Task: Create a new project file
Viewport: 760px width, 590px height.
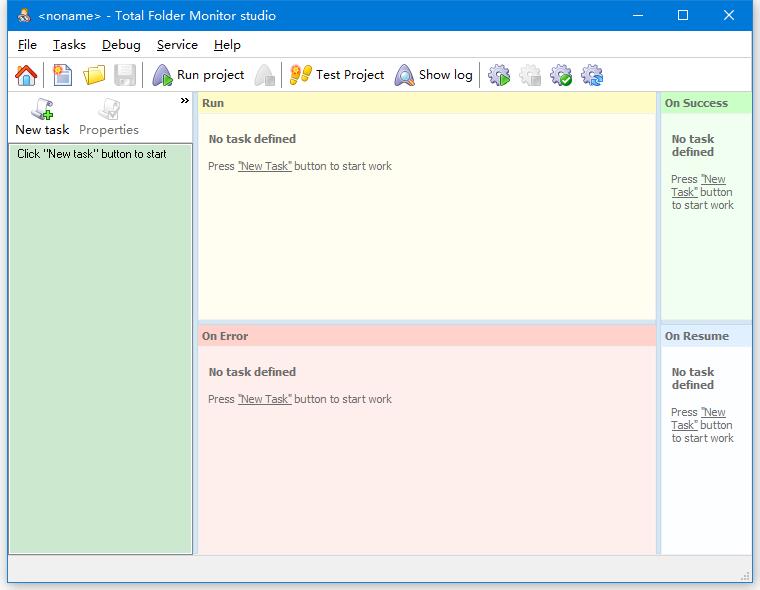Action: (63, 75)
